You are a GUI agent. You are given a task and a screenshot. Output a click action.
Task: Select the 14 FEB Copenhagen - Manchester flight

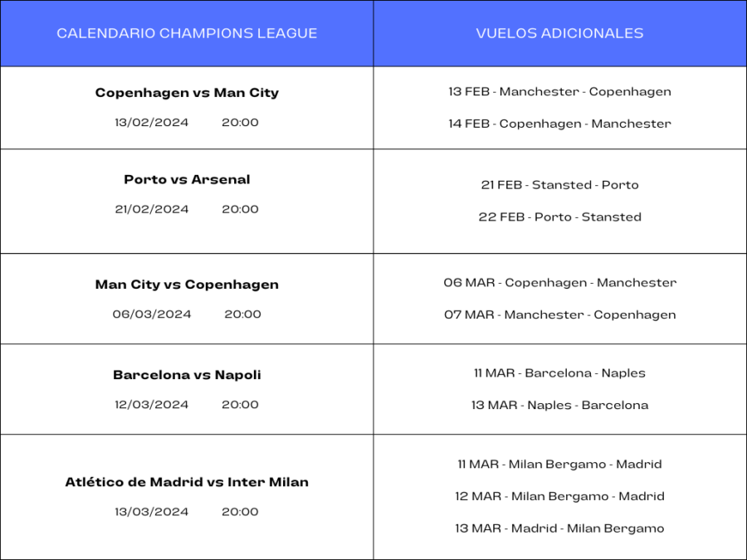pyautogui.click(x=559, y=124)
